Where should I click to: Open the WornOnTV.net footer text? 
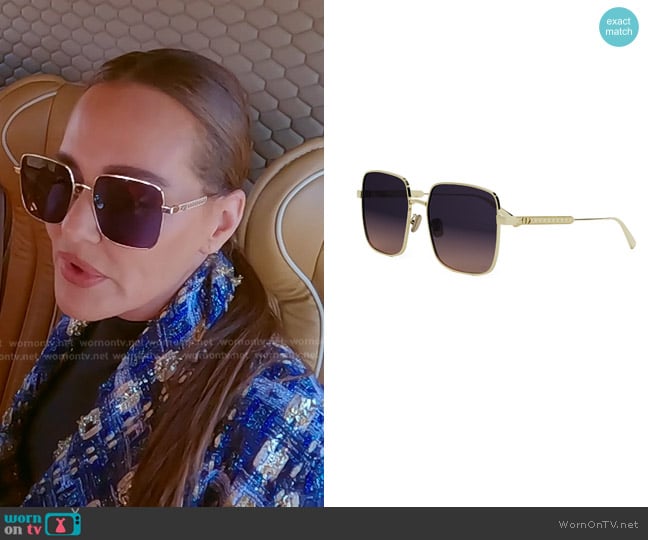click(598, 524)
